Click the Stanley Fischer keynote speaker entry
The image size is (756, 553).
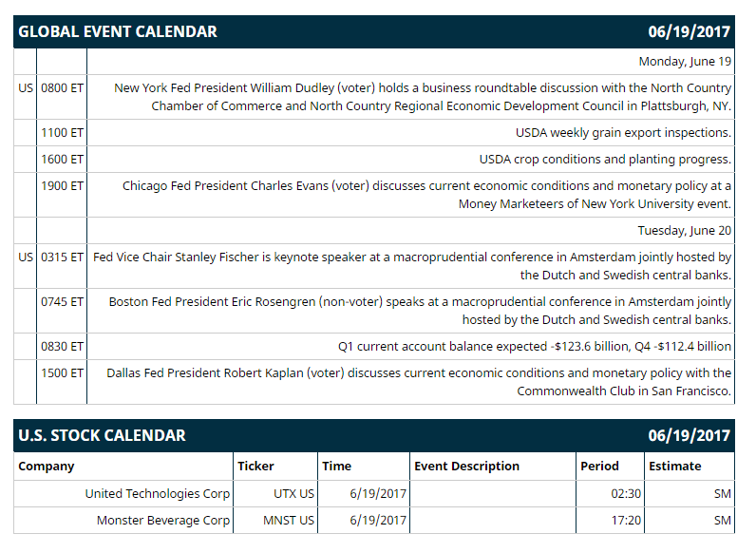point(411,266)
